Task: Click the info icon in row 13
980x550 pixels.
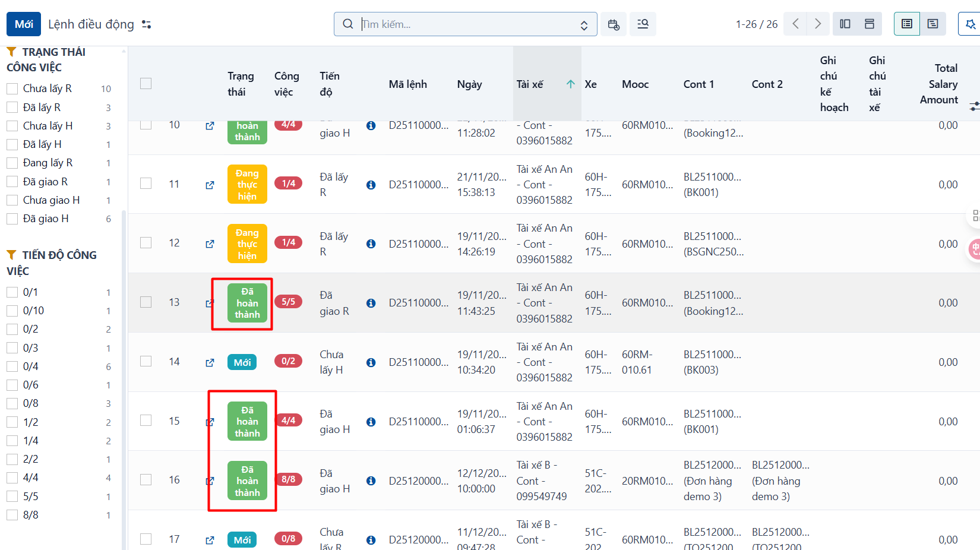Action: [x=371, y=303]
